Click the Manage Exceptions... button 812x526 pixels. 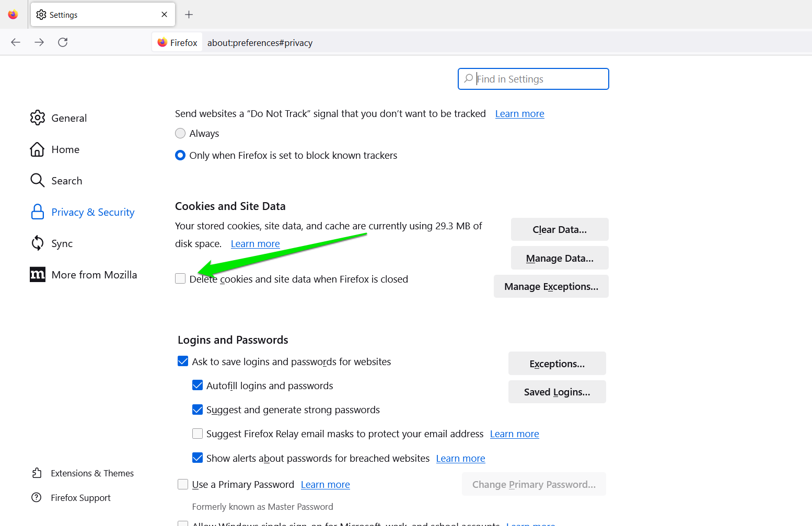pyautogui.click(x=551, y=286)
